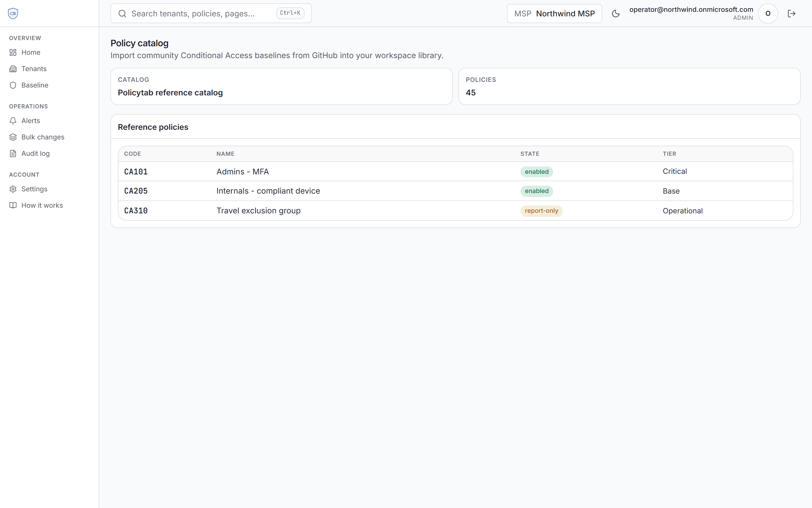This screenshot has height=508, width=812.
Task: Open How it works page
Action: coord(50,205)
